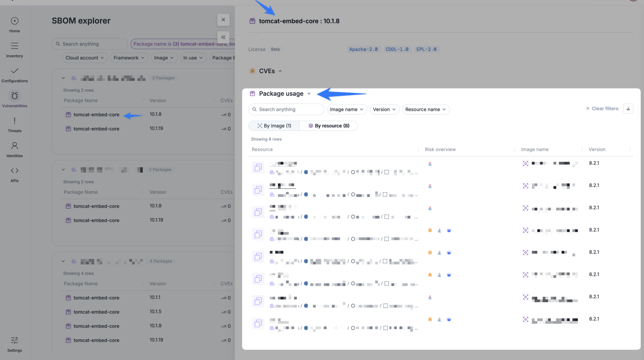This screenshot has height=360, width=644.
Task: Open the Image name filter dropdown
Action: tap(347, 110)
